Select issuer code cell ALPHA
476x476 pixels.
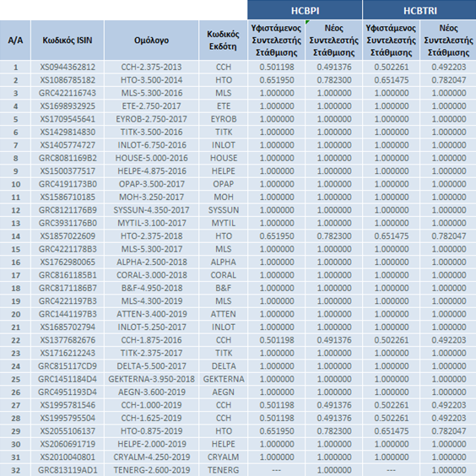coord(223,262)
